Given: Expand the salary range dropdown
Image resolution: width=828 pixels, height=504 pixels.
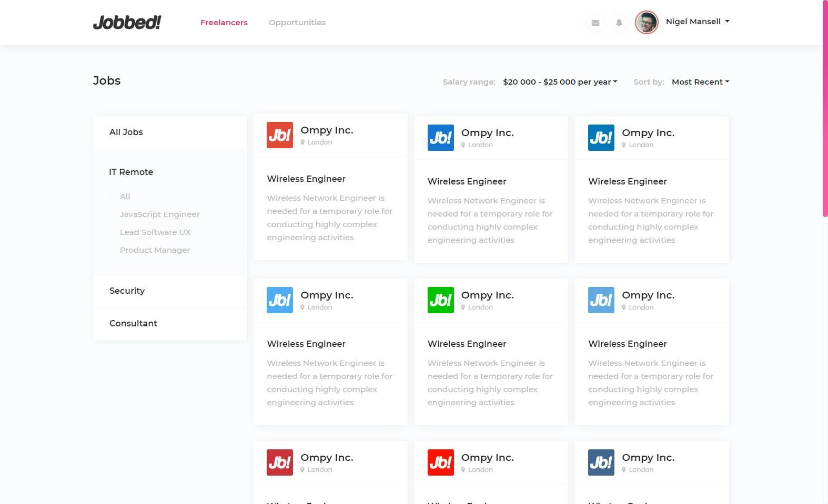Looking at the screenshot, I should click(x=560, y=82).
